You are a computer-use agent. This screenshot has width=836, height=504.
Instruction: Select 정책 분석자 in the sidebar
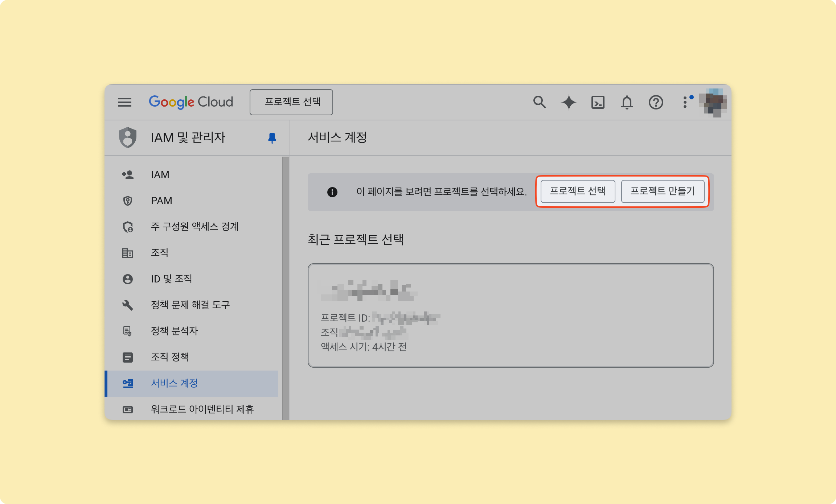tap(174, 331)
